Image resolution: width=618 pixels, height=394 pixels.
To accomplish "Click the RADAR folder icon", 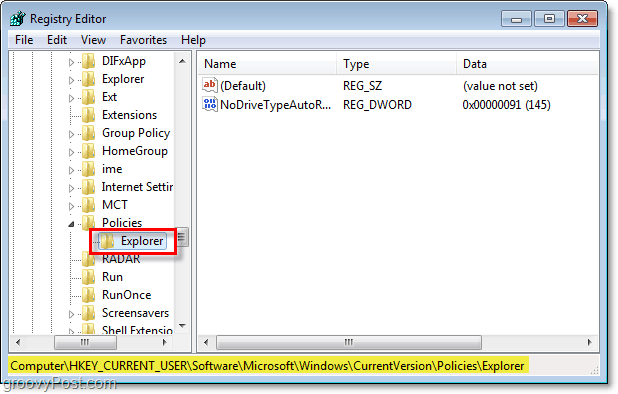I will pos(88,259).
